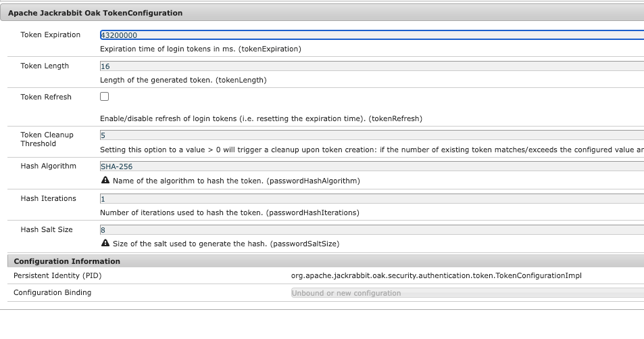644x339 pixels.
Task: Select the TokenConfigurationImpl PID value text
Action: tap(437, 276)
